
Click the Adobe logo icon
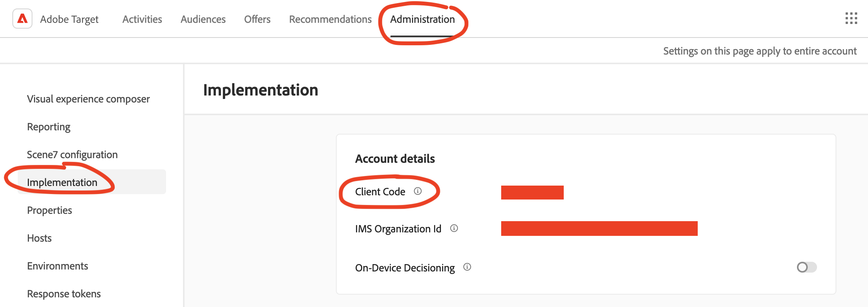coord(22,19)
